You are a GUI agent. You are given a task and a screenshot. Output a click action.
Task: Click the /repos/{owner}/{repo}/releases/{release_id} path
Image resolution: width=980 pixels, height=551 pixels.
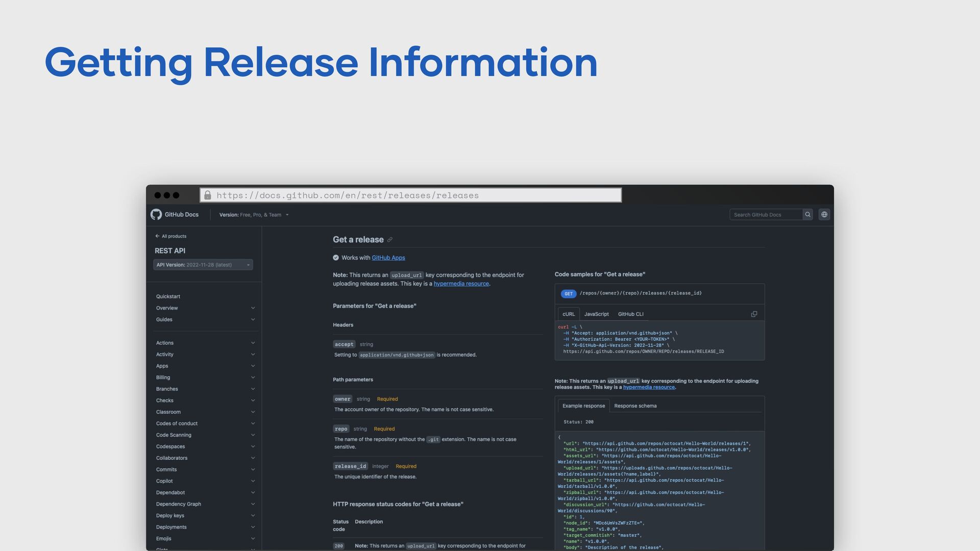pos(641,293)
